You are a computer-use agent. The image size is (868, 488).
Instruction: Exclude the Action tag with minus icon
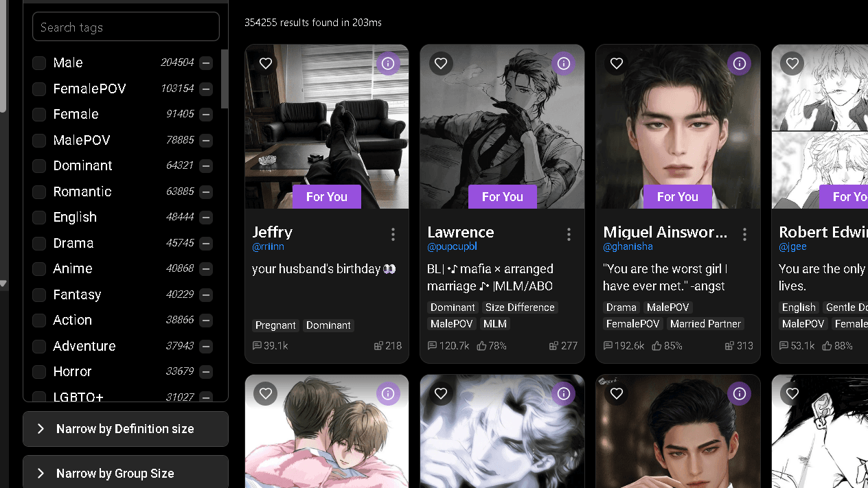pos(206,321)
